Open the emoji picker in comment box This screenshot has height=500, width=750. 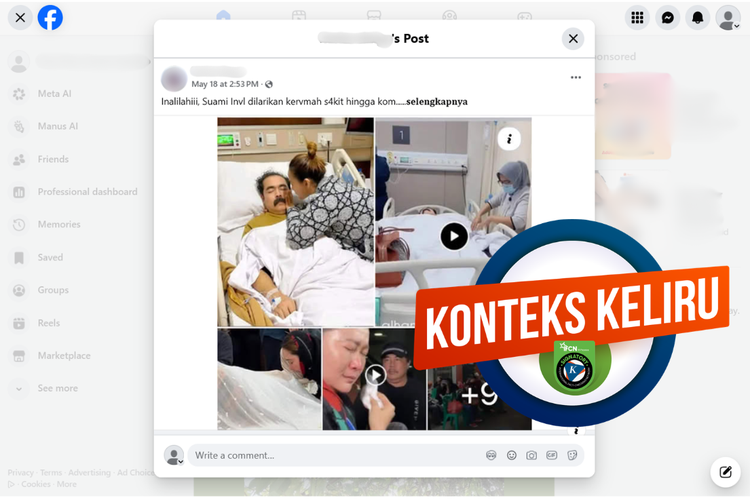coord(511,456)
